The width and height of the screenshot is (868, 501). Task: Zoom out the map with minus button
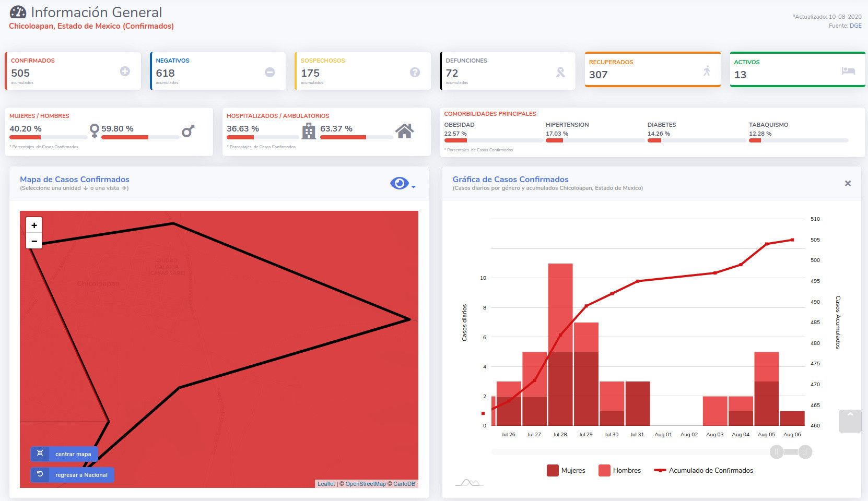[x=34, y=241]
